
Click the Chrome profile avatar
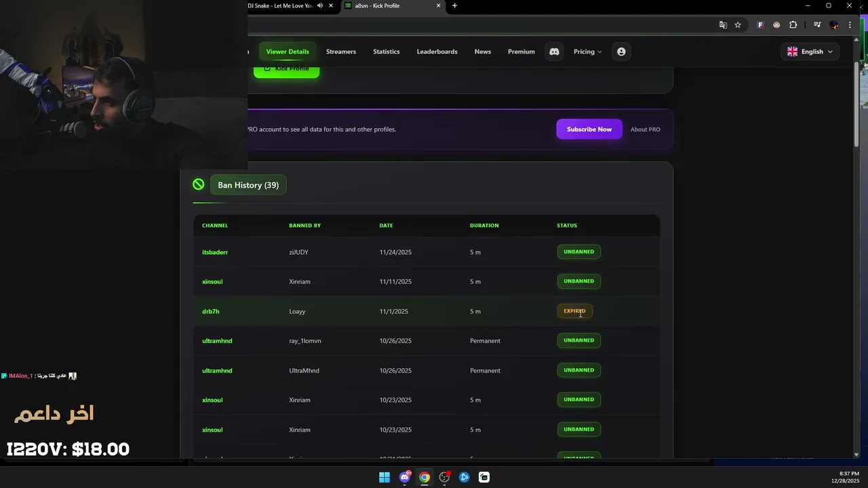pos(834,25)
